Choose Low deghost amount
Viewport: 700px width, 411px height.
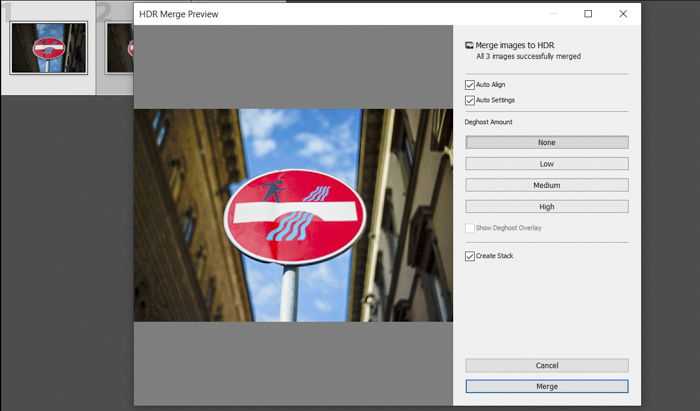tap(547, 164)
